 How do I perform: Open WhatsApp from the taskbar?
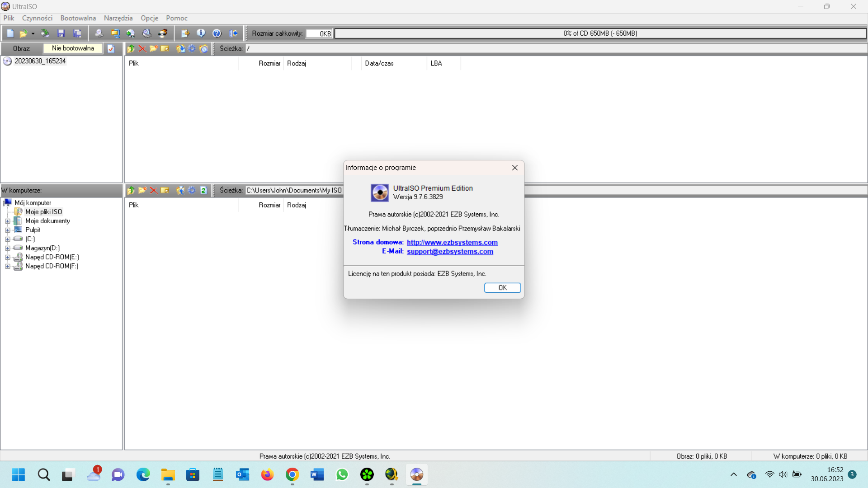click(x=342, y=475)
